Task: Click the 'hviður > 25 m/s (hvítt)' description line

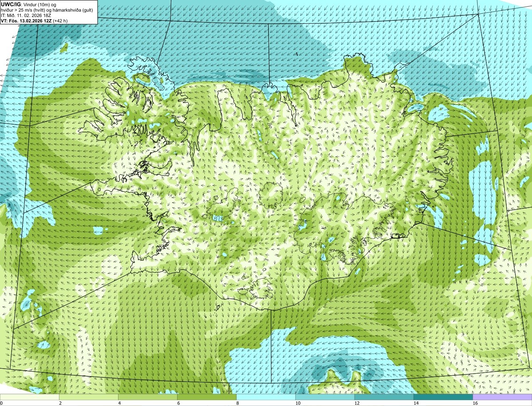Action: [x=47, y=10]
